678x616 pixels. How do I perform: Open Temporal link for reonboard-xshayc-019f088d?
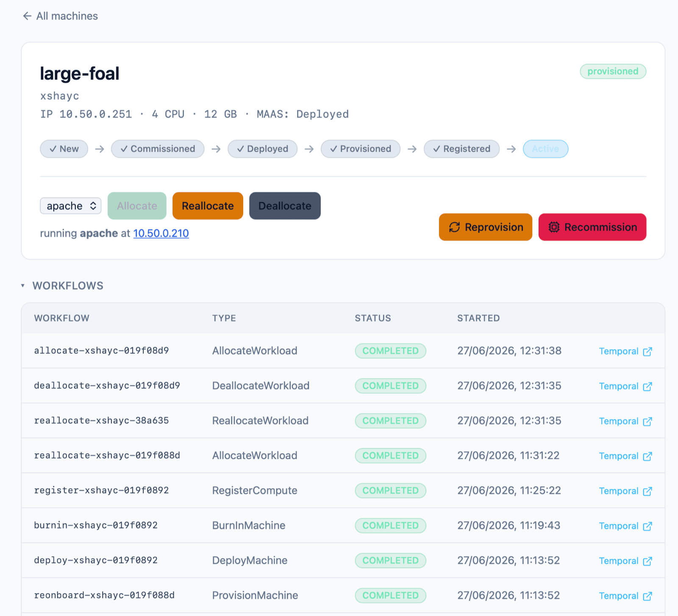click(x=625, y=596)
